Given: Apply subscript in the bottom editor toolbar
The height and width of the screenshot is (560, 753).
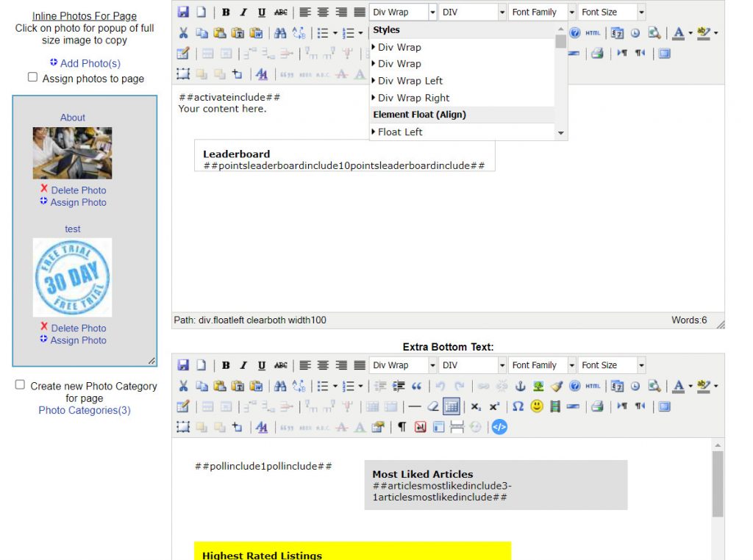Looking at the screenshot, I should [x=476, y=406].
